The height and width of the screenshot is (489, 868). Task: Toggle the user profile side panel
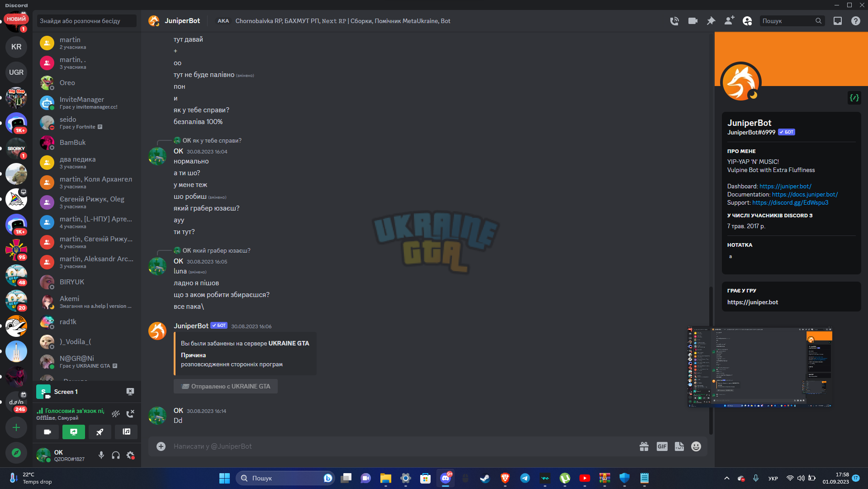click(x=747, y=21)
